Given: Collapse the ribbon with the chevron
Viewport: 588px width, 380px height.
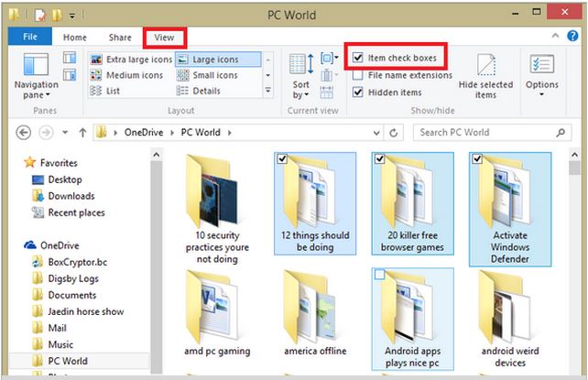Looking at the screenshot, I should coord(555,36).
